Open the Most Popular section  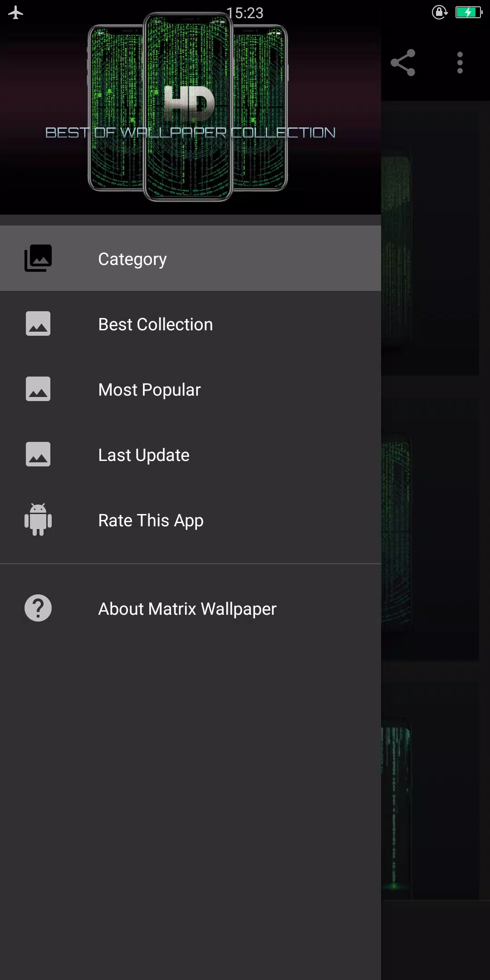pos(191,389)
